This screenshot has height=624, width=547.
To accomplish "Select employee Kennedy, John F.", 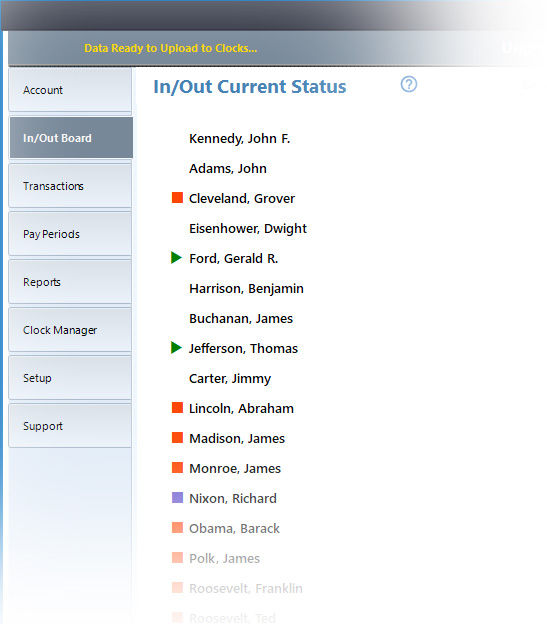I will pos(239,138).
